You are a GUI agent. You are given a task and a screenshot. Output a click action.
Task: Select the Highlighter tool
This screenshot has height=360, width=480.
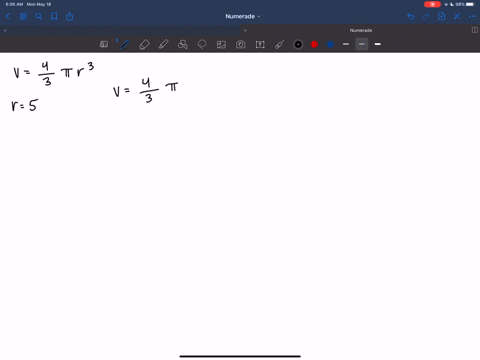coord(163,44)
